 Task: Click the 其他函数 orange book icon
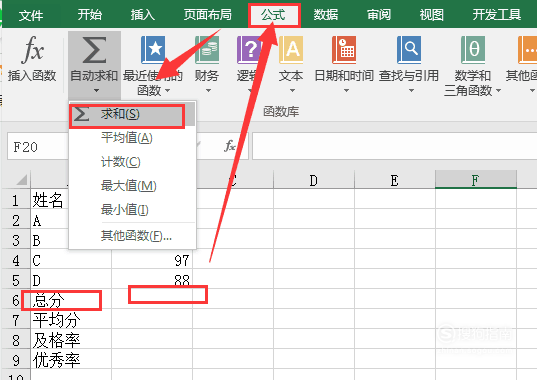tap(527, 50)
